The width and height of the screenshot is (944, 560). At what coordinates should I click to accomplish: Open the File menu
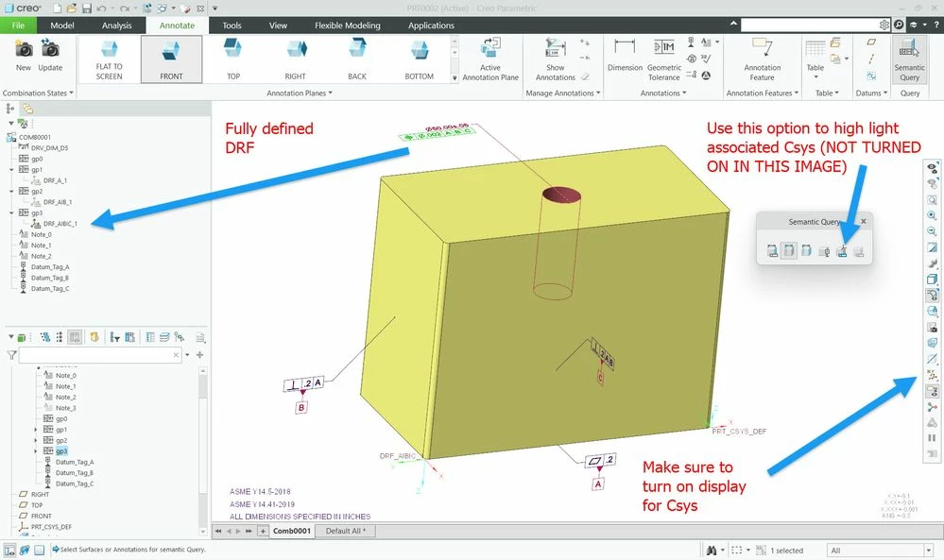tap(18, 25)
